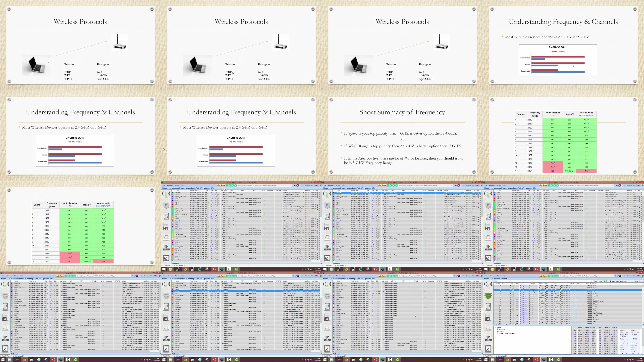Click the red Stop capture icon above Packet Viewer
The image size is (644, 362).
(620, 276)
